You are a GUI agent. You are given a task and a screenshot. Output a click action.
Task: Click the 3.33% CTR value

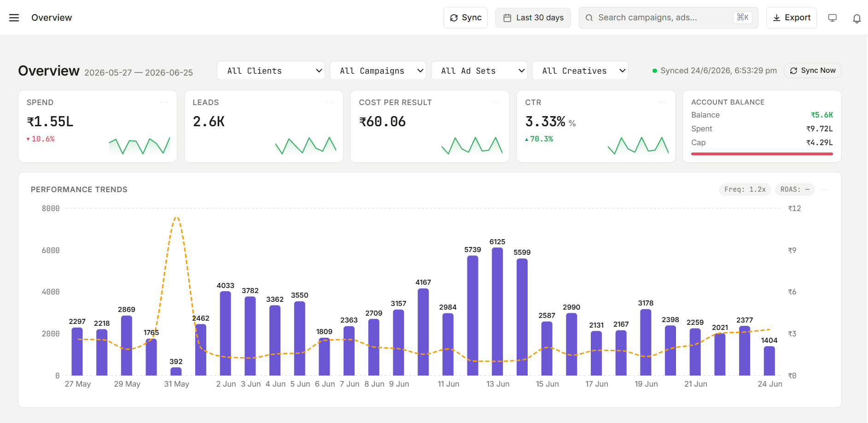545,122
